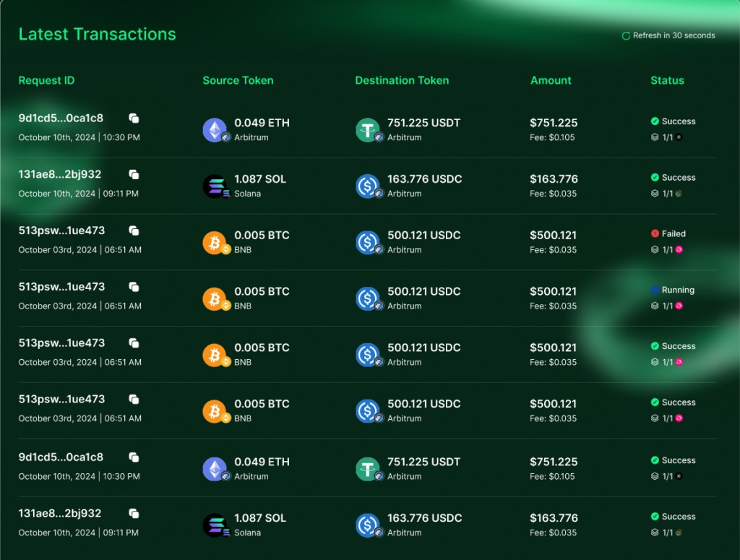The width and height of the screenshot is (740, 560).
Task: Click 'Fee: $0.035' in the Failed row
Action: pos(553,249)
